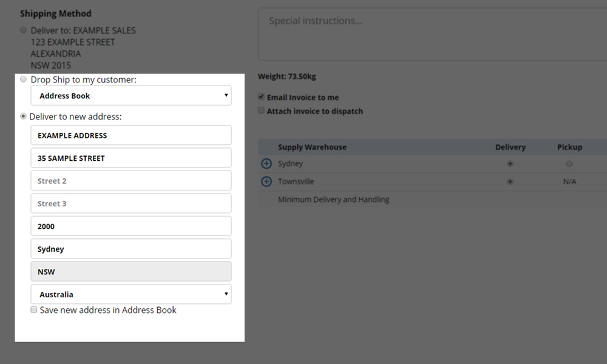Click the Special instructions text area
This screenshot has height=364, width=607.
coord(431,34)
